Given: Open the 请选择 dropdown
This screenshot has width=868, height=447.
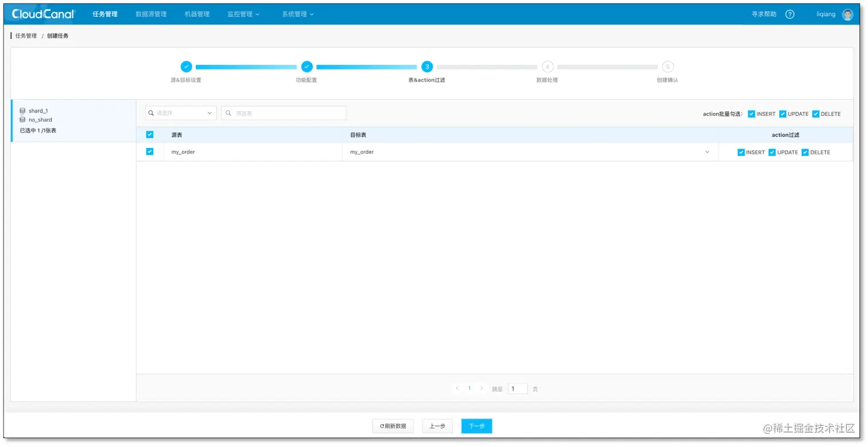Looking at the screenshot, I should coord(181,113).
